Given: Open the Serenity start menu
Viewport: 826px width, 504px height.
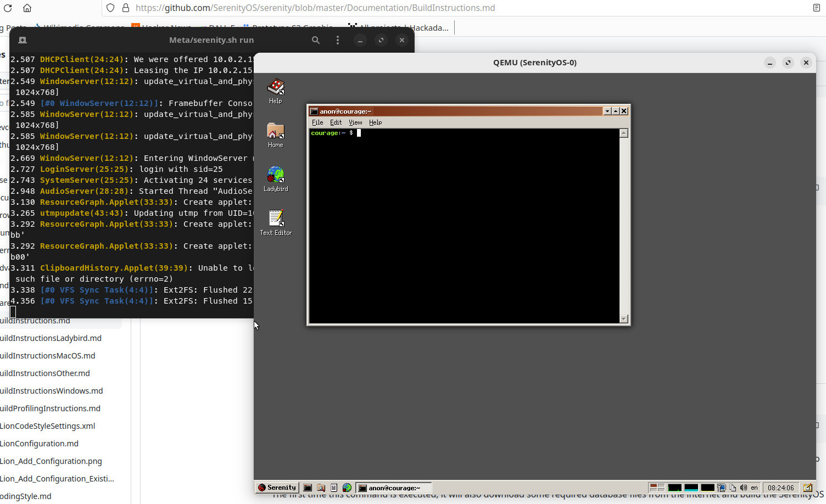Looking at the screenshot, I should click(x=277, y=488).
